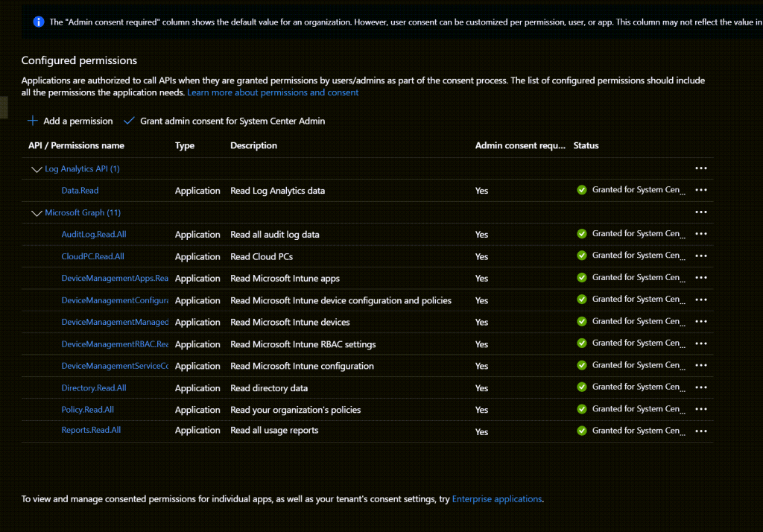Open the ellipsis menu for Data.Read row
Image resolution: width=763 pixels, height=532 pixels.
700,190
